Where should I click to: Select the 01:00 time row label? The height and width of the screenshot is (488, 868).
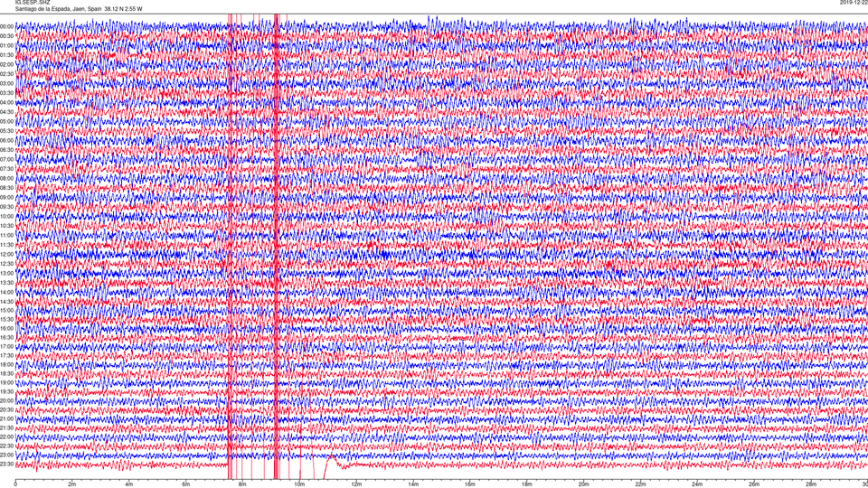(7, 45)
